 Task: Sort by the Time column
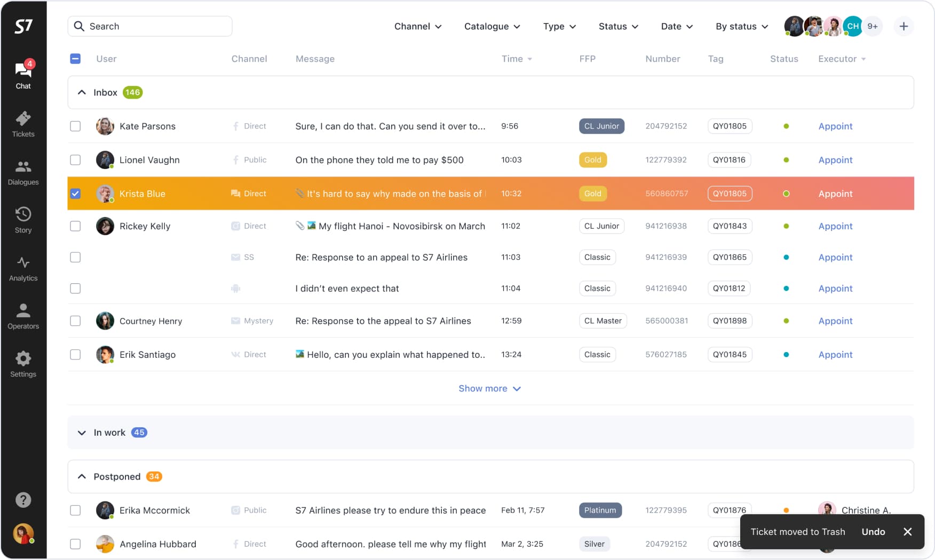pos(517,59)
